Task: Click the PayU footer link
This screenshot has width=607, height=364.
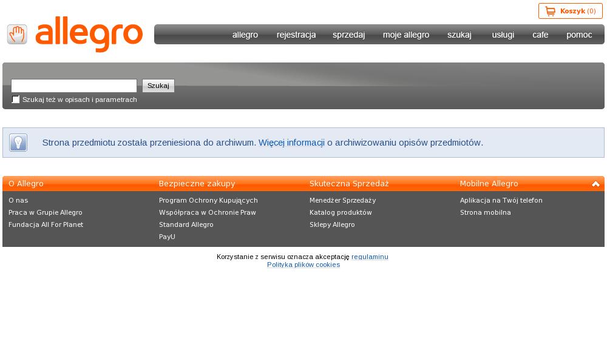Action: tap(167, 237)
